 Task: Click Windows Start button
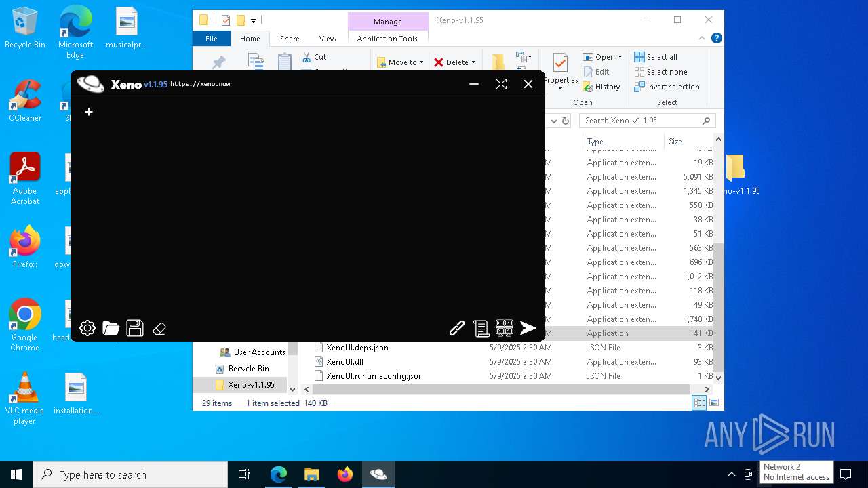point(16,474)
